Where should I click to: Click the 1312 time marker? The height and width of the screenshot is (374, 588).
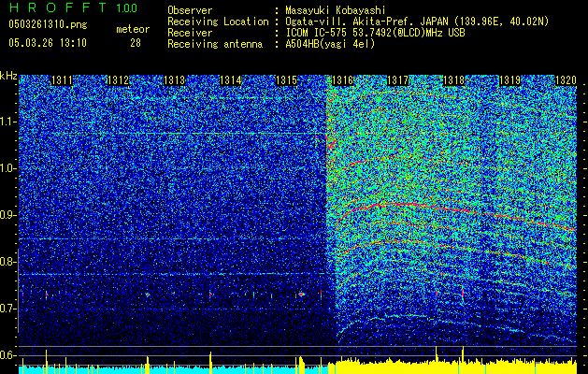(118, 80)
